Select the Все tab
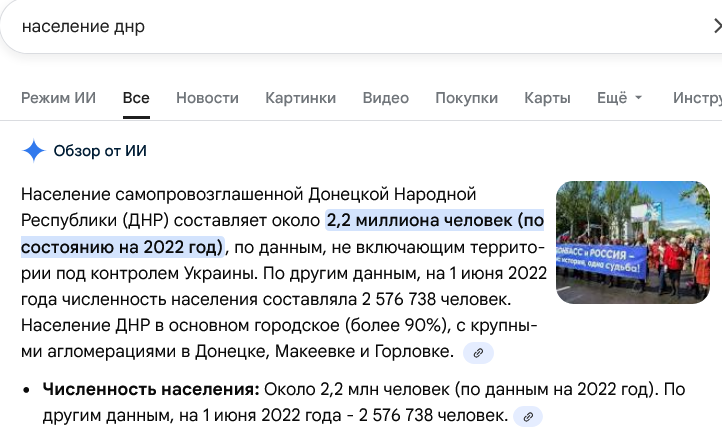Image resolution: width=722 pixels, height=434 pixels. tap(136, 98)
